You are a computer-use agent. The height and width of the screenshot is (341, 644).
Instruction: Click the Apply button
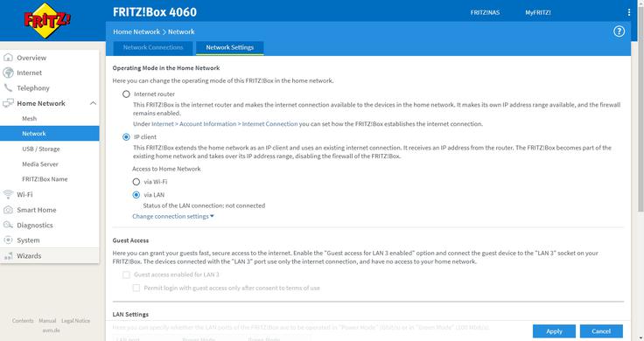554,331
